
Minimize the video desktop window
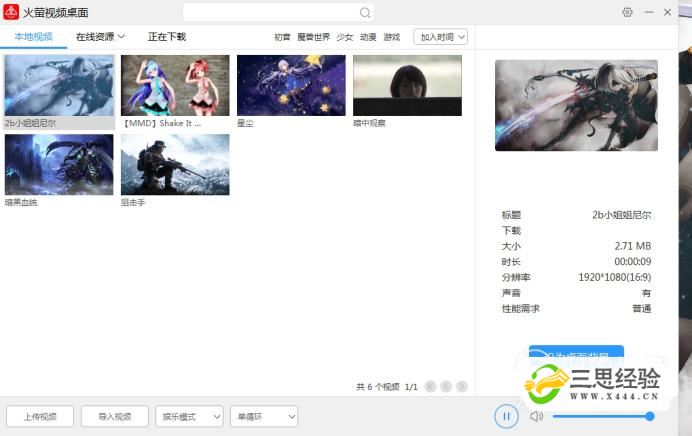tap(650, 12)
